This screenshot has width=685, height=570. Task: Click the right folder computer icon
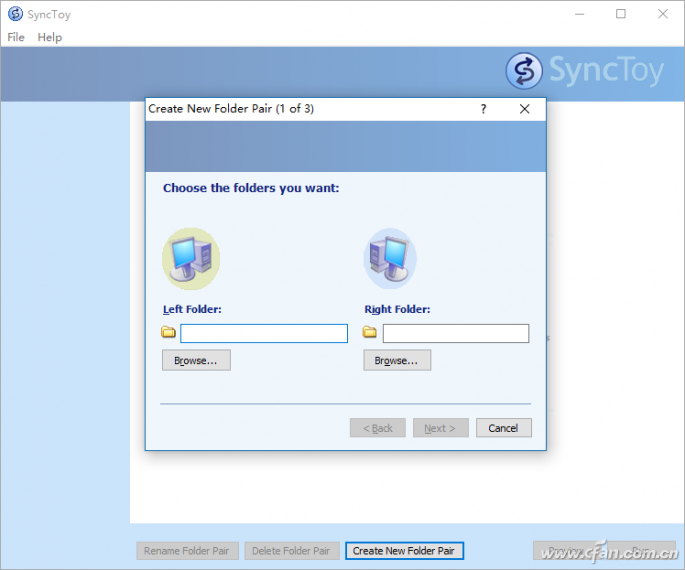(x=390, y=259)
